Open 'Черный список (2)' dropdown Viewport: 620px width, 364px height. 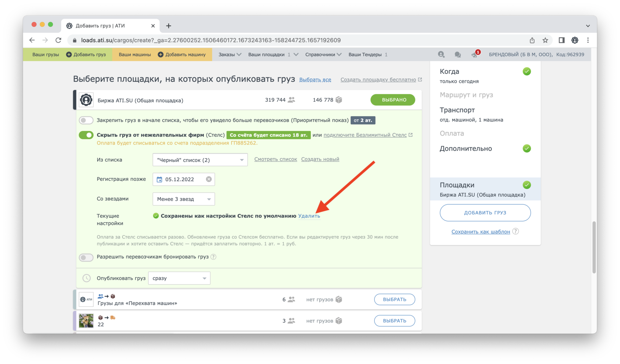pos(200,160)
